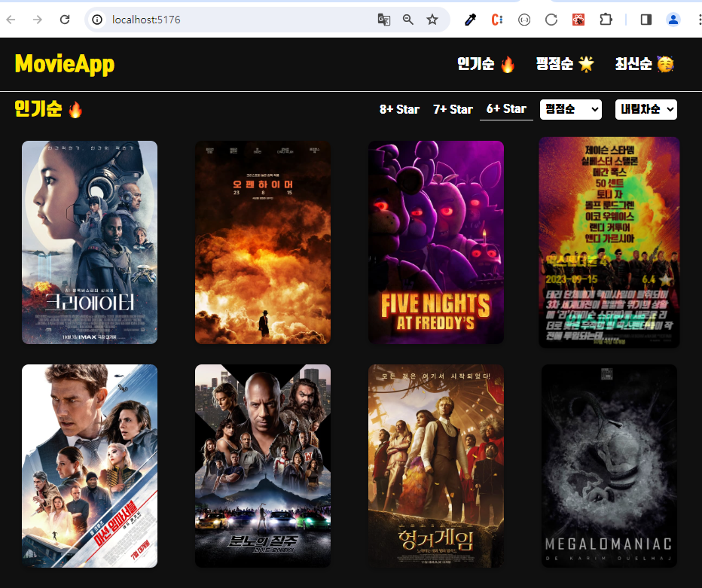Open the Chrome profile avatar
The height and width of the screenshot is (588, 702).
[673, 20]
